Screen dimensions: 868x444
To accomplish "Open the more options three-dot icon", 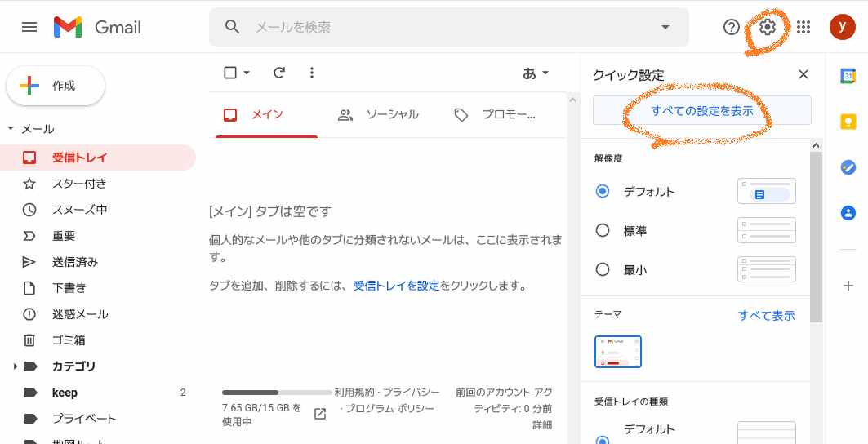I will 312,73.
